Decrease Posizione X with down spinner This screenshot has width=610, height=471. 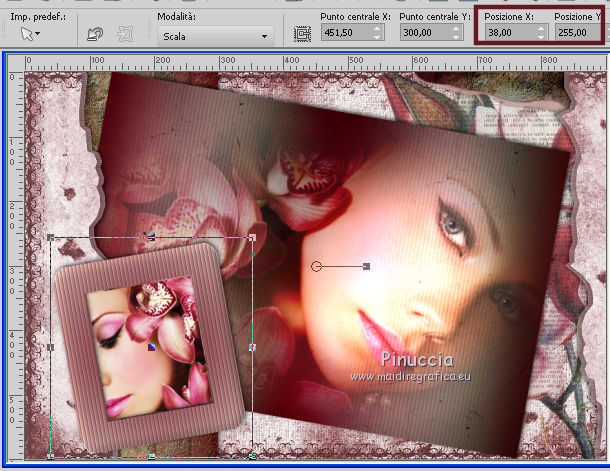[542, 37]
